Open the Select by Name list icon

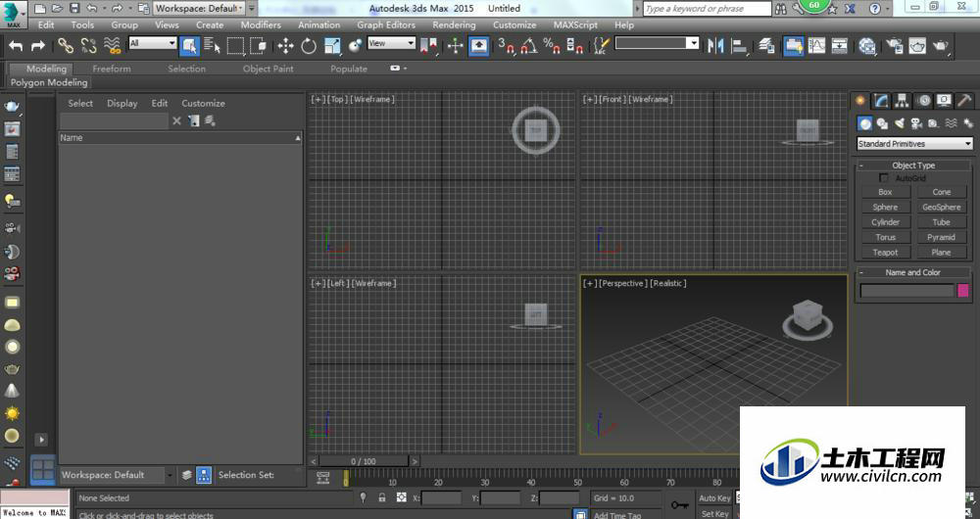[213, 46]
